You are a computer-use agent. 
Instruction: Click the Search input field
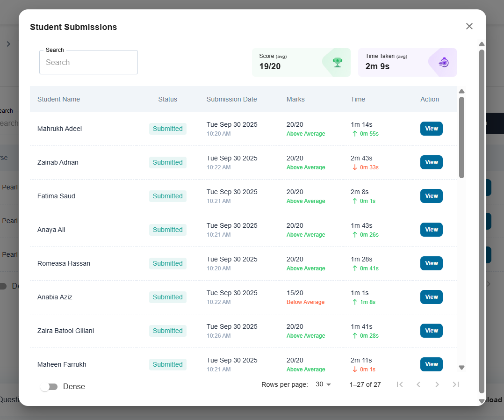click(x=88, y=62)
